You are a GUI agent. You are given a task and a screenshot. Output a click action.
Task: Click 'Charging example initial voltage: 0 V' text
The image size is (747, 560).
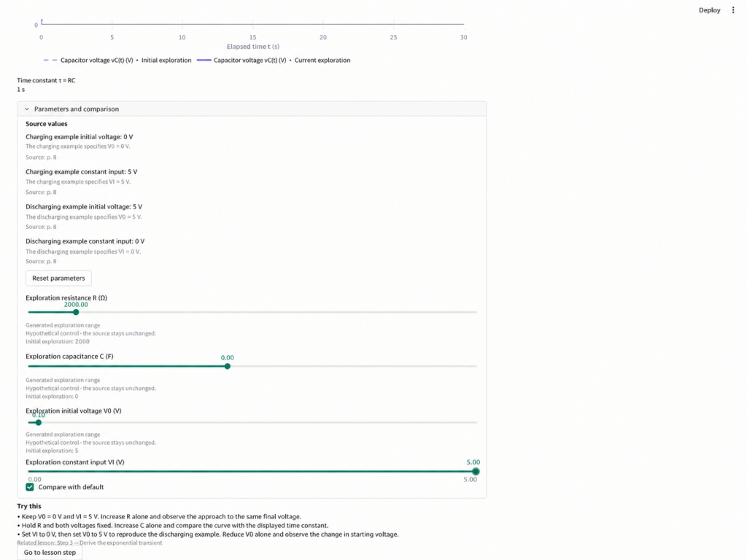[x=79, y=136]
